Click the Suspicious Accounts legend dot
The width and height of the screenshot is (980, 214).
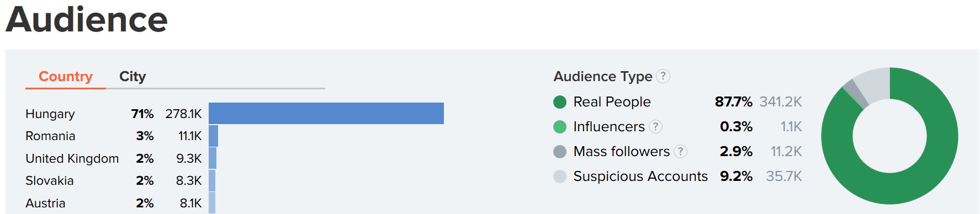point(560,176)
